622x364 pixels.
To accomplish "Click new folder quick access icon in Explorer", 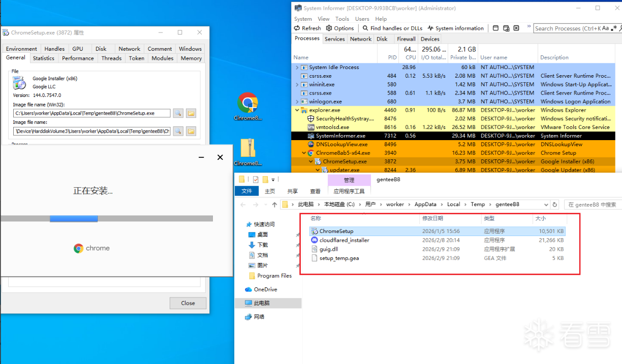I will click(265, 180).
